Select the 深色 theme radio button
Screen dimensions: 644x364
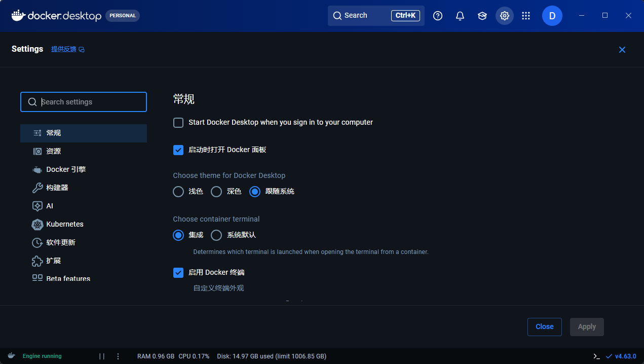216,192
